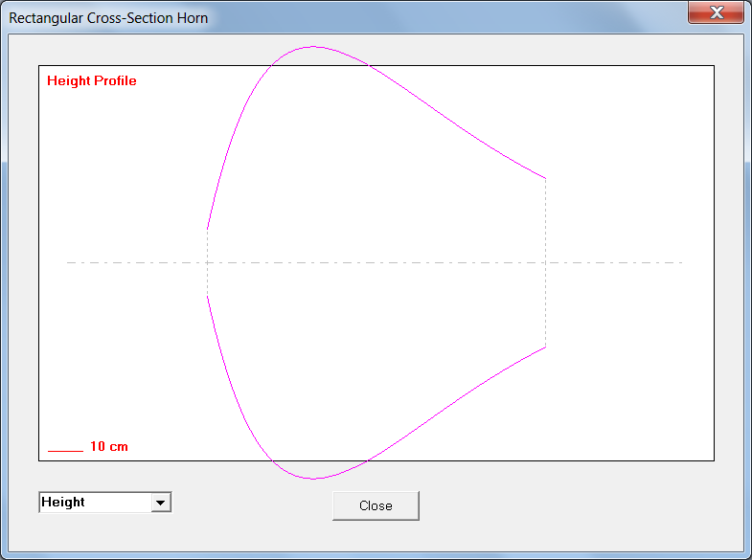This screenshot has width=752, height=560.
Task: Close the Rectangular Cross-Section Horn window
Action: coord(716,12)
